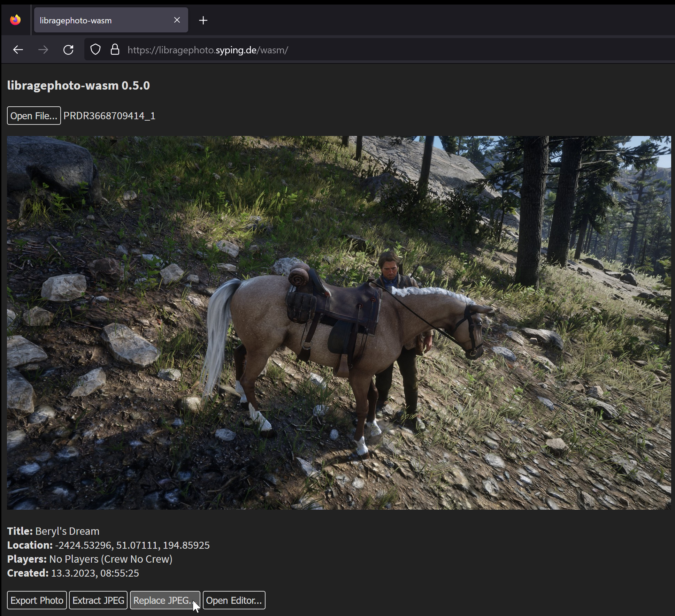Viewport: 675px width, 616px height.
Task: Click the horse photo preview image
Action: click(x=339, y=322)
